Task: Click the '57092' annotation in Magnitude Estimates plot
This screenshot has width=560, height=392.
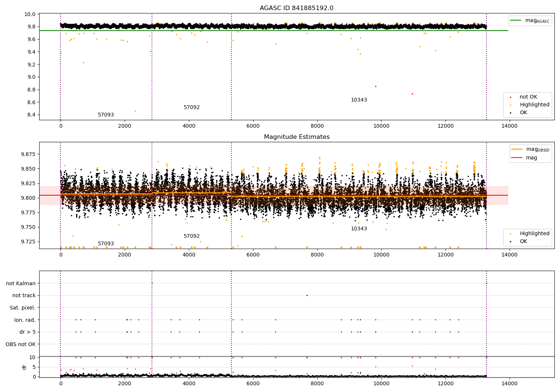Action: pos(192,236)
